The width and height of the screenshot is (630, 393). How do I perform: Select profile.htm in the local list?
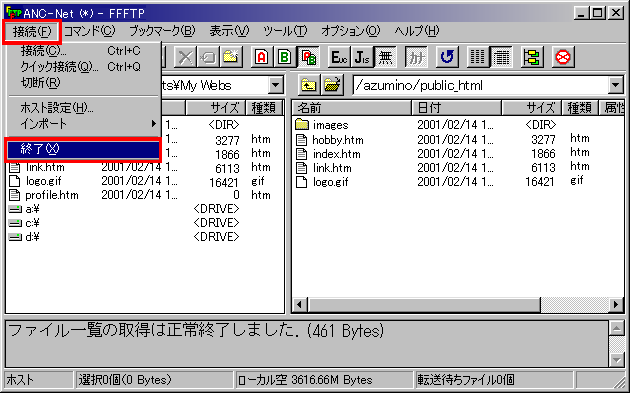[51, 195]
